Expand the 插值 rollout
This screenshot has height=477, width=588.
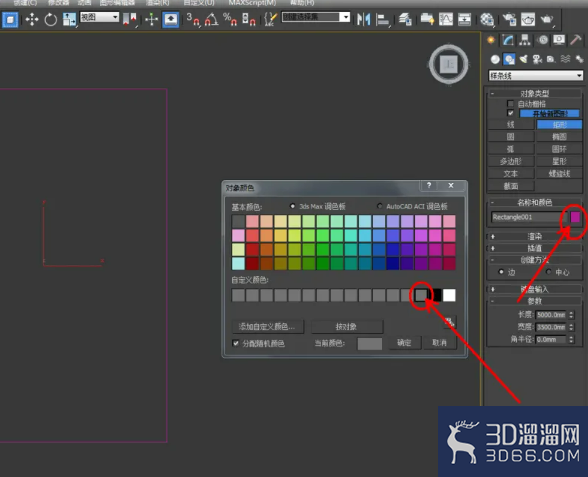coord(534,248)
